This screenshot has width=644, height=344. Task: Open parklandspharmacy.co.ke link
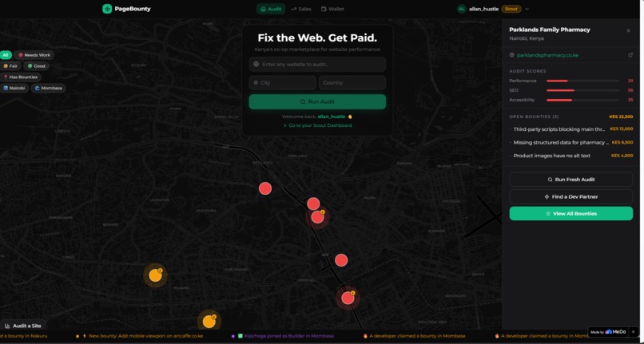pos(547,55)
